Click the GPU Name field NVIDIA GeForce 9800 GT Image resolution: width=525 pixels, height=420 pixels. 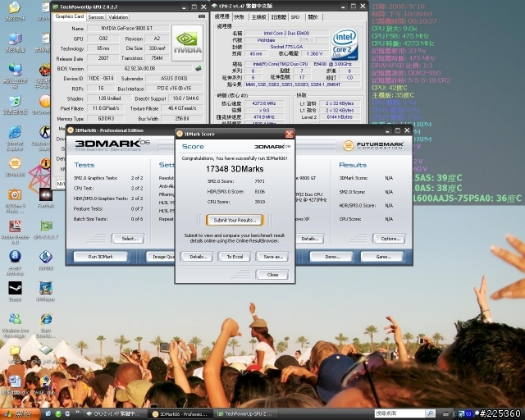tap(128, 28)
